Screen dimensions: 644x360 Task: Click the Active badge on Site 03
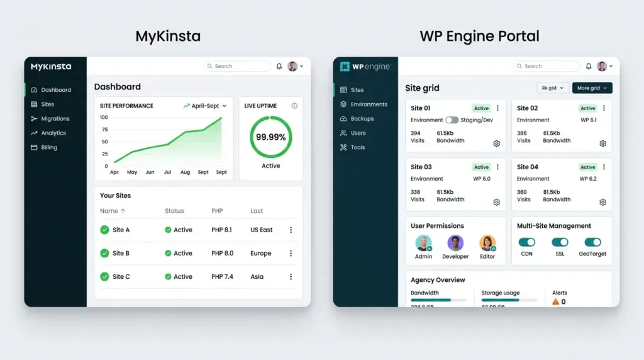(481, 167)
